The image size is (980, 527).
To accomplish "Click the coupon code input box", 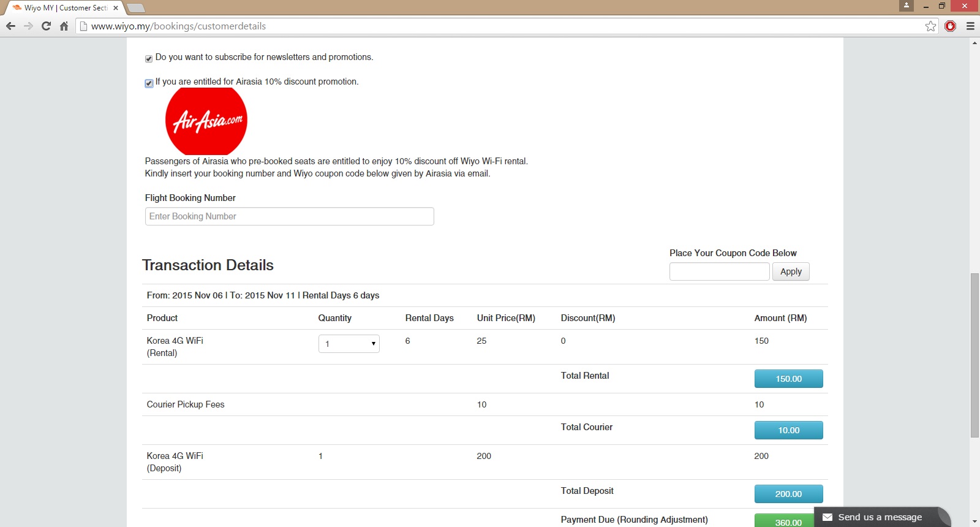I will pos(720,271).
